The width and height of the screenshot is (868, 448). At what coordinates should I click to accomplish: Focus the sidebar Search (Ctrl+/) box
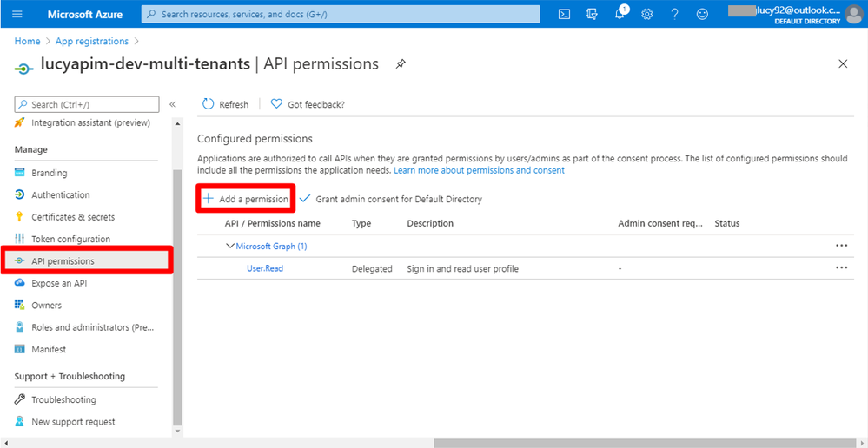87,104
